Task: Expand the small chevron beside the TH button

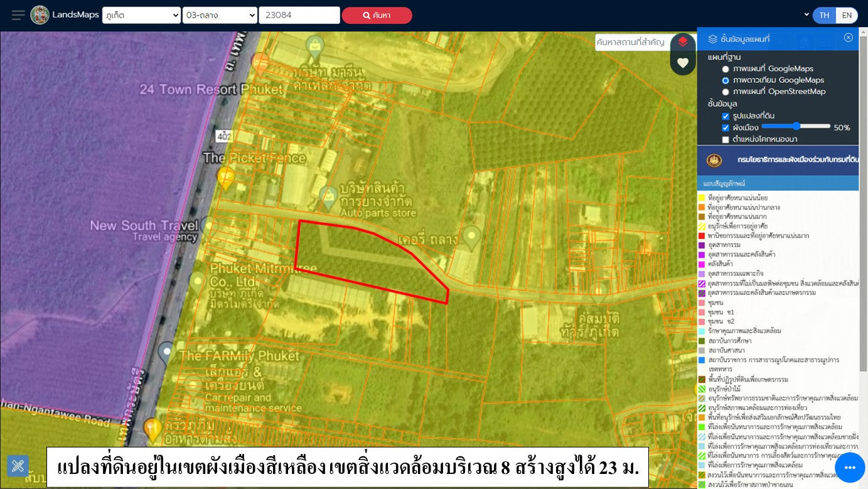Action: (x=806, y=15)
